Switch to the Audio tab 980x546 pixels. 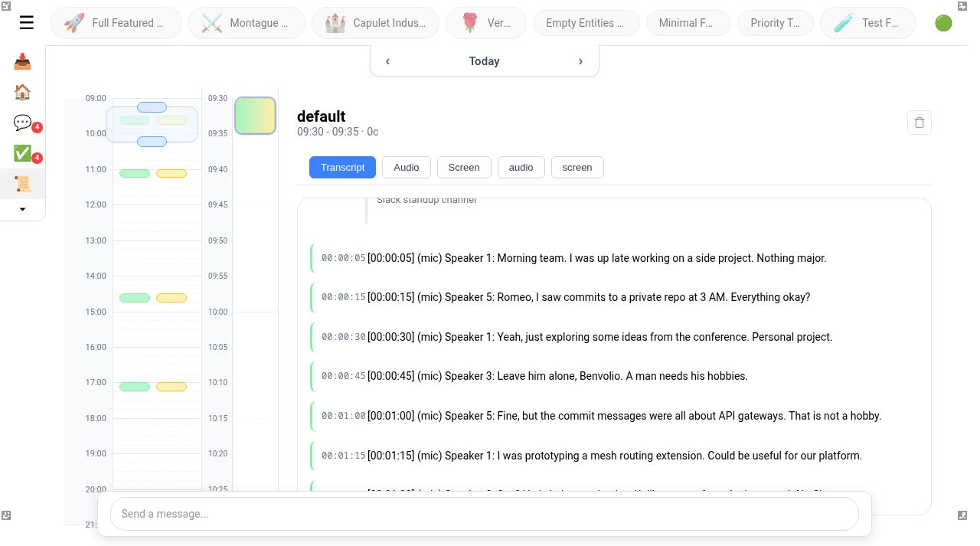coord(407,167)
